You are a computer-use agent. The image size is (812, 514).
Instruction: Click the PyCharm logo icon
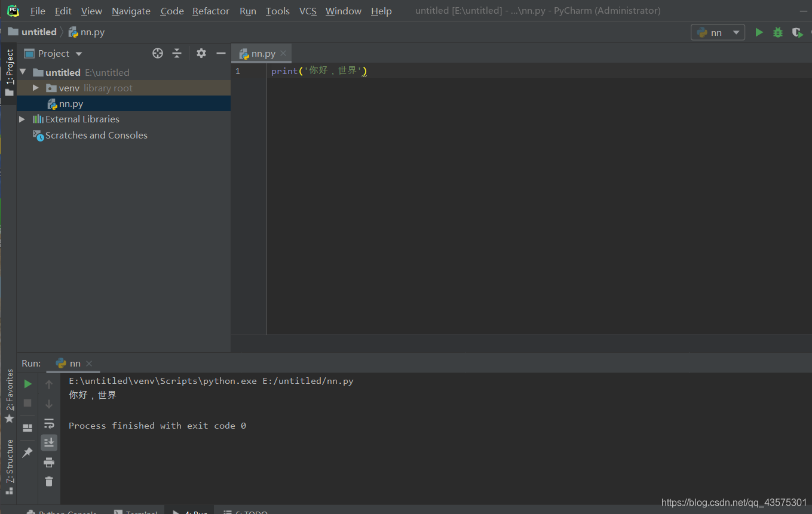tap(13, 11)
